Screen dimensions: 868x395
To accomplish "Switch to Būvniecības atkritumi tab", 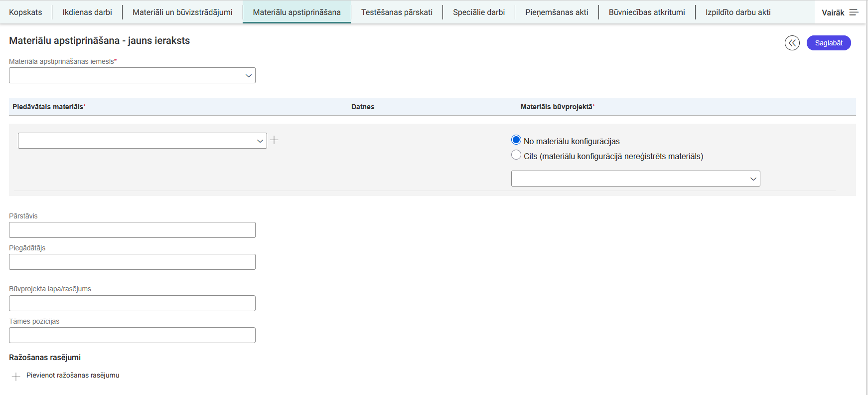I will click(x=646, y=12).
